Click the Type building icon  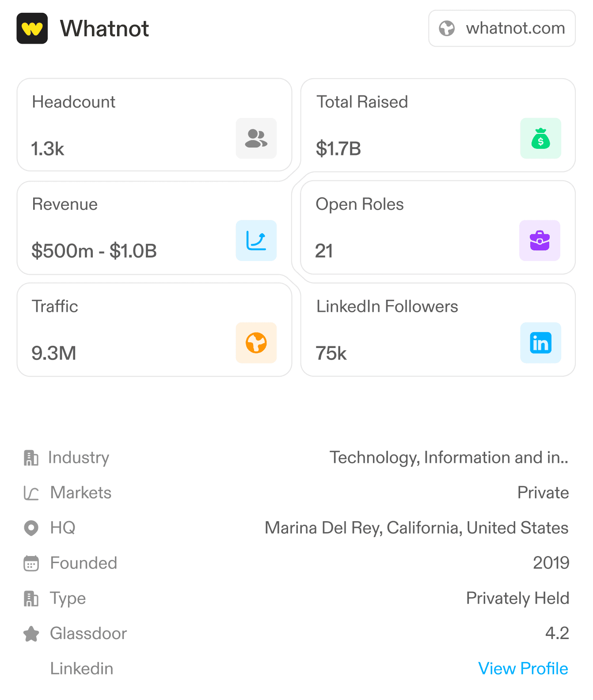31,599
